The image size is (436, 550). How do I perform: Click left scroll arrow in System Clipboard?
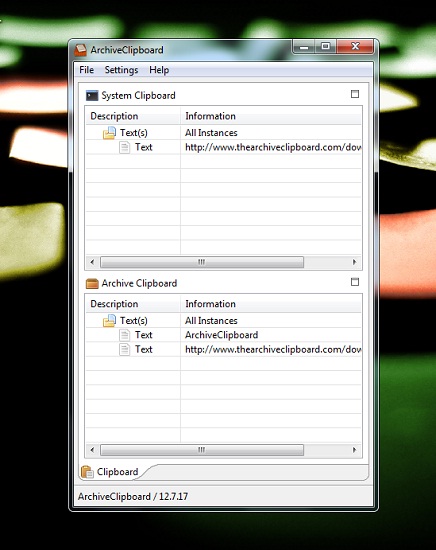[92, 262]
